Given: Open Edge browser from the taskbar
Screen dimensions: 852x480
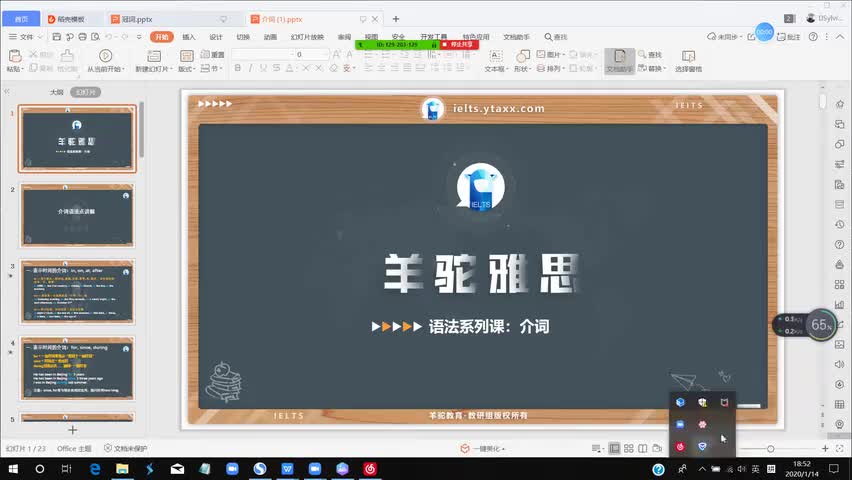Looking at the screenshot, I should point(95,469).
